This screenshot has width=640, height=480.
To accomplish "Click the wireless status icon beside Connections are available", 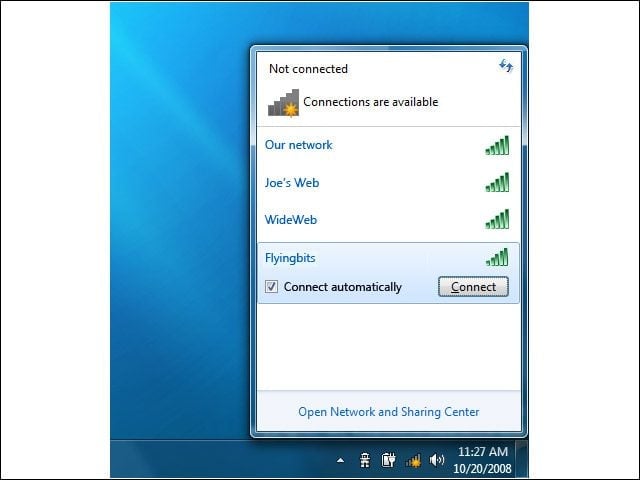I will point(283,103).
